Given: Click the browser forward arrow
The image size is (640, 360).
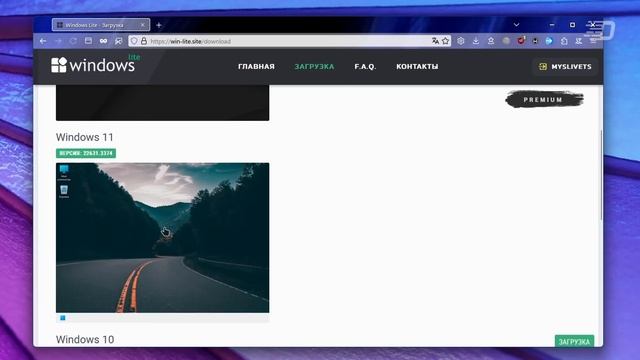Looking at the screenshot, I should point(58,41).
